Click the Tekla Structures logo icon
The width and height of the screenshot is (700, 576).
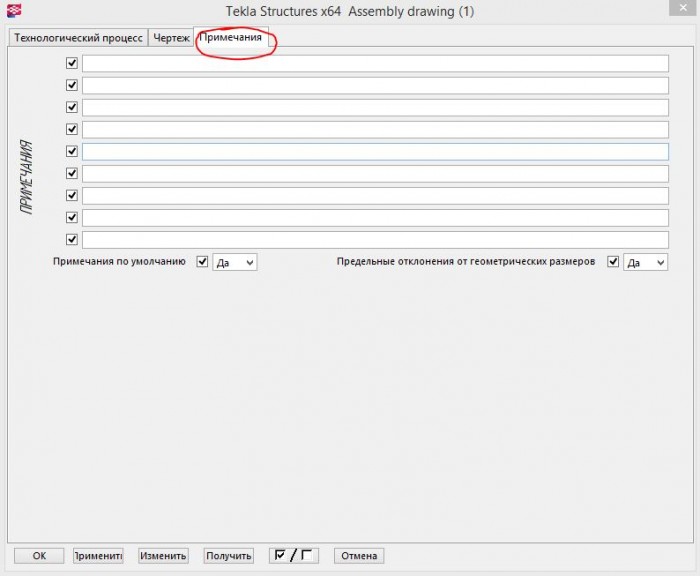14,10
